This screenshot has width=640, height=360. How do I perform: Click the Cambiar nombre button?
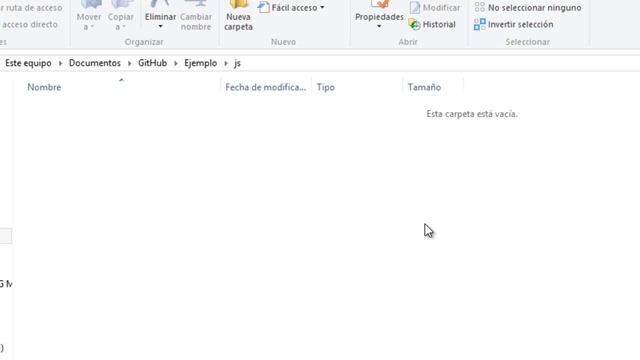[196, 16]
